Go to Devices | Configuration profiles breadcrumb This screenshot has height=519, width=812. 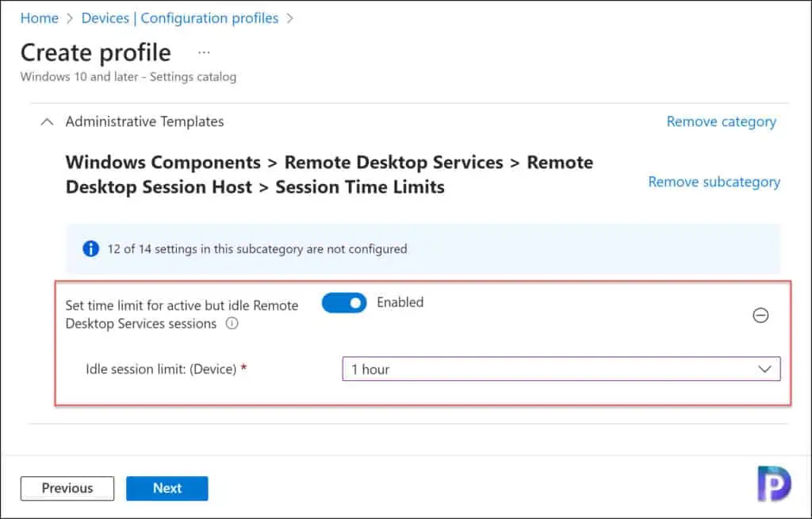180,18
